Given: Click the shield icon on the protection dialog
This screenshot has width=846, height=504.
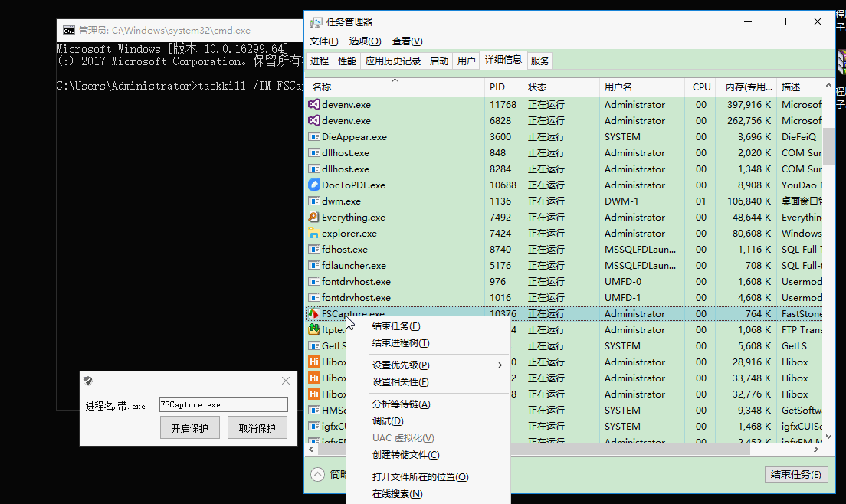Looking at the screenshot, I should click(x=88, y=381).
